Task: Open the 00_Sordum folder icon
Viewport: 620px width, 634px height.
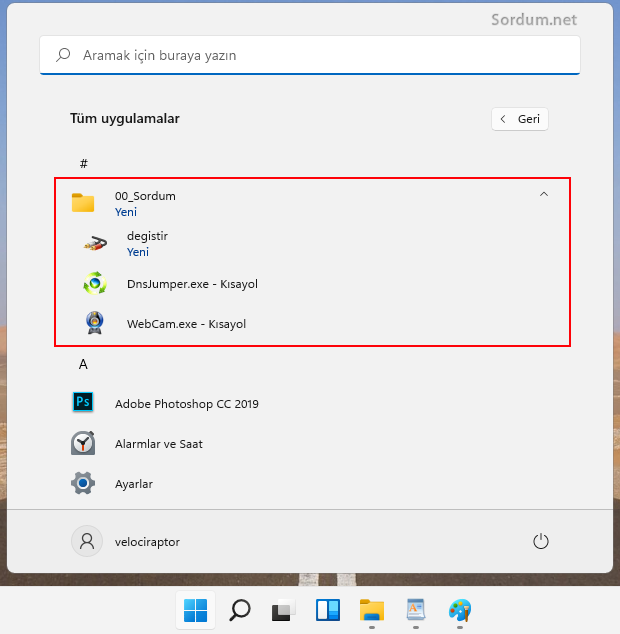Action: pyautogui.click(x=83, y=203)
